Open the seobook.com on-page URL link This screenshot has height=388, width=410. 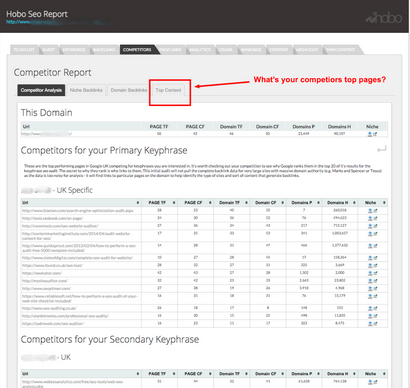point(52,218)
